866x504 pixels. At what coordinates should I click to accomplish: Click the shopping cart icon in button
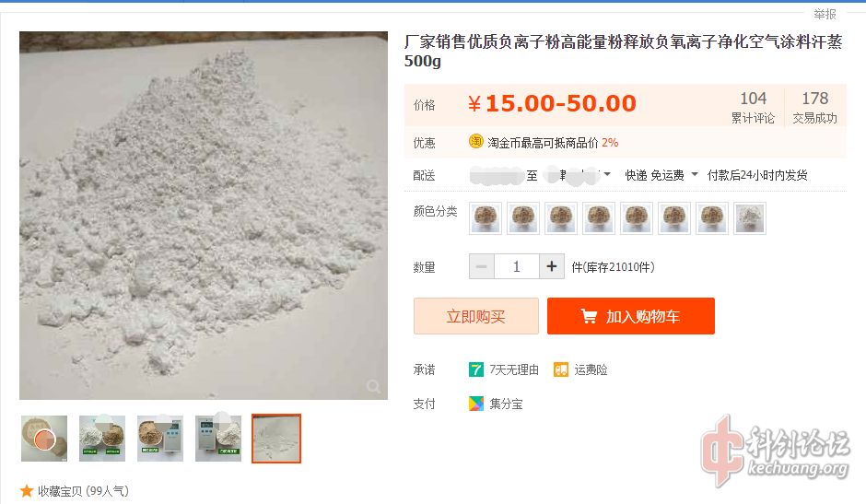point(589,316)
